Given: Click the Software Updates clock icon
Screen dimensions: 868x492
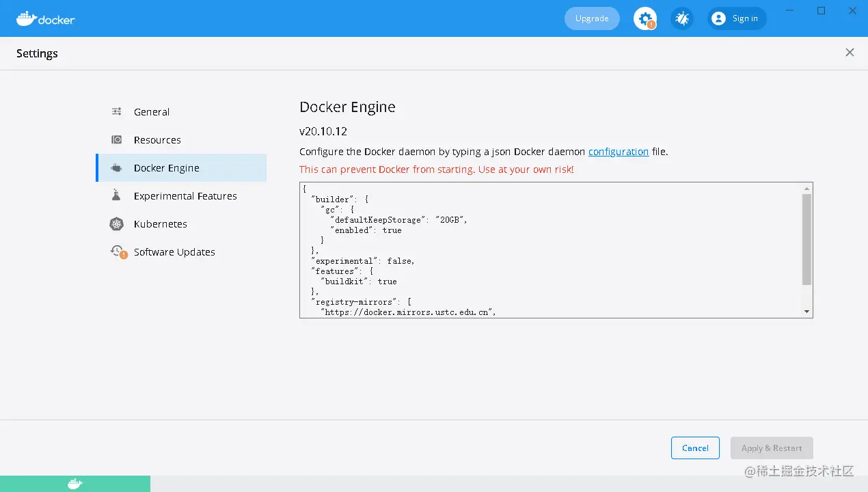Looking at the screenshot, I should click(x=118, y=251).
